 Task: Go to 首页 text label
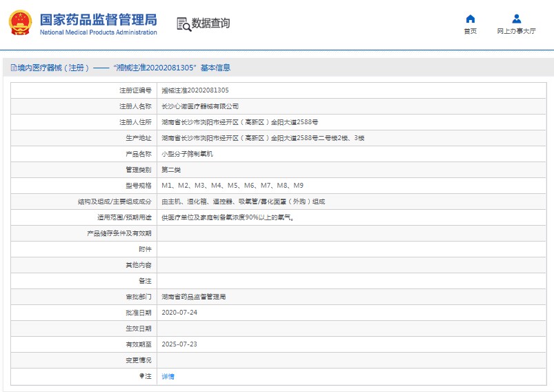pyautogui.click(x=470, y=32)
